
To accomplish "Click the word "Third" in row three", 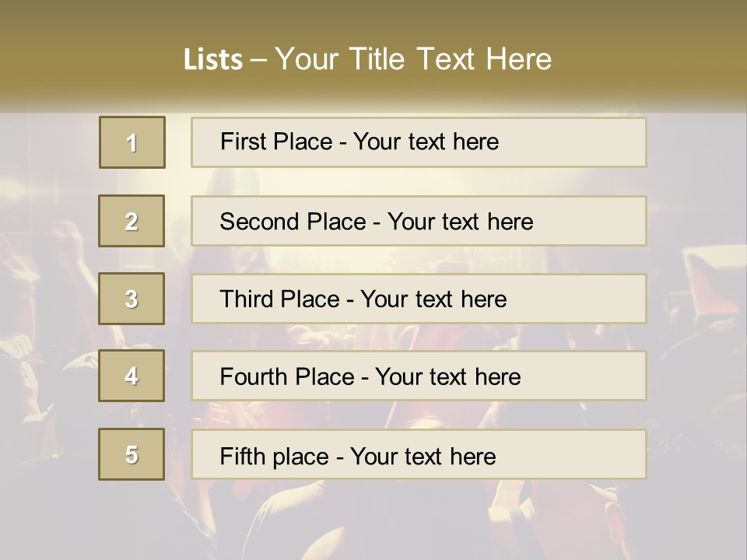I will point(245,299).
